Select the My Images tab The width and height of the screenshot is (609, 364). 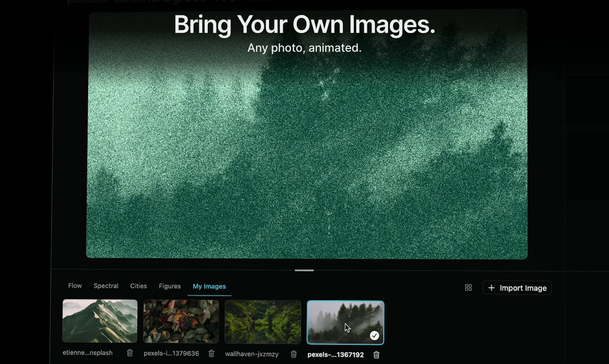pyautogui.click(x=209, y=286)
